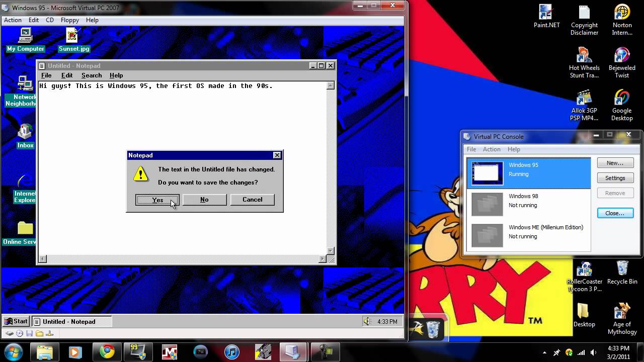
Task: Click Close... in Virtual PC Console
Action: pyautogui.click(x=615, y=213)
